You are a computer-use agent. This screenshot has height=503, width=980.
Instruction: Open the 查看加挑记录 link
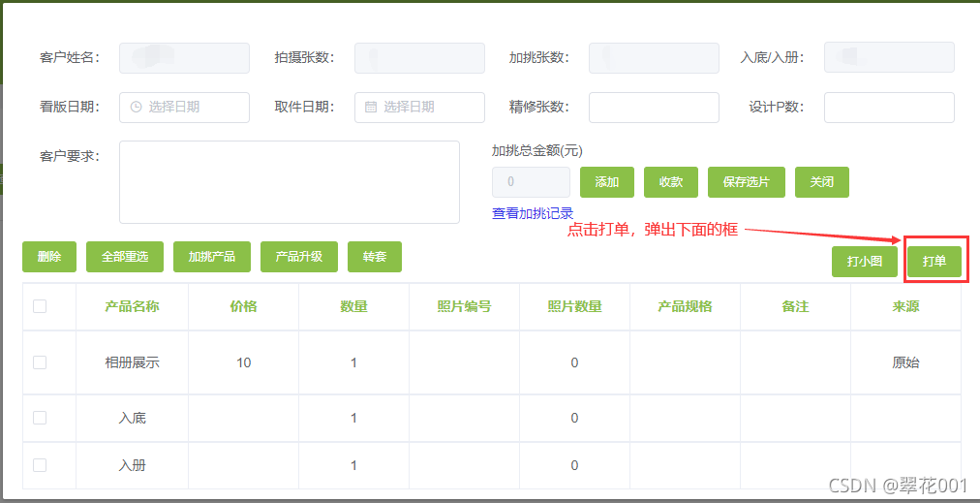pyautogui.click(x=533, y=213)
